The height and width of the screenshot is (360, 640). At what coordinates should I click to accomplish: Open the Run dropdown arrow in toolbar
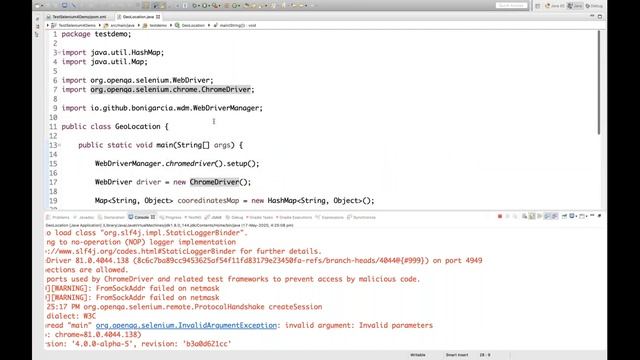point(209,6)
